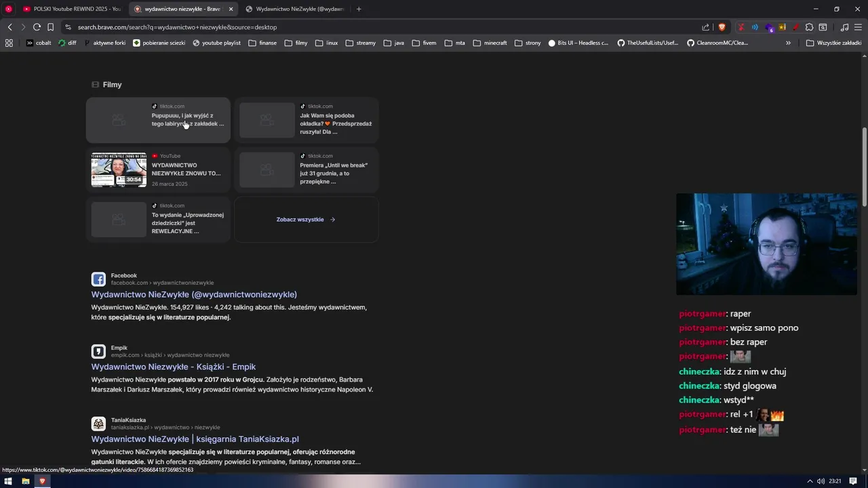Open File Explorer from the taskbar
The height and width of the screenshot is (488, 868).
(x=25, y=481)
